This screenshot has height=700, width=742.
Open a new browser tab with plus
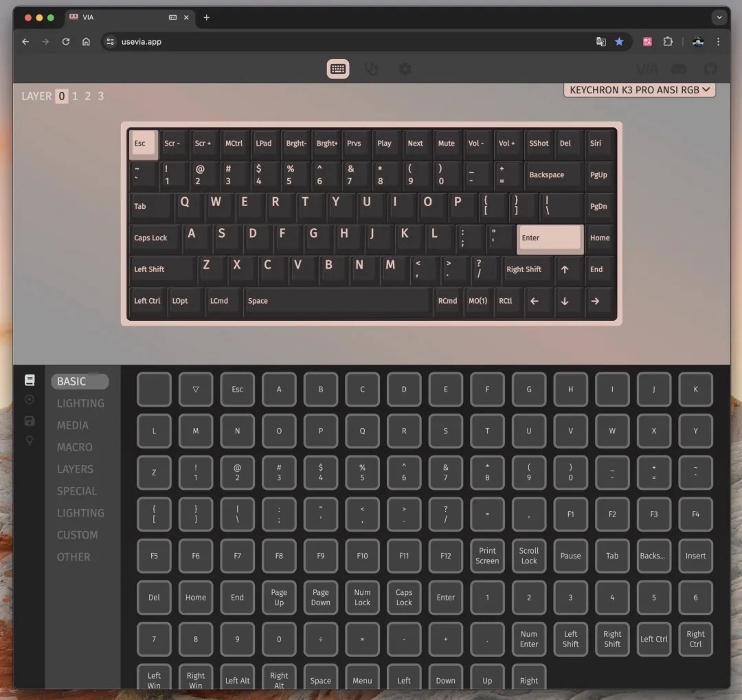[206, 17]
